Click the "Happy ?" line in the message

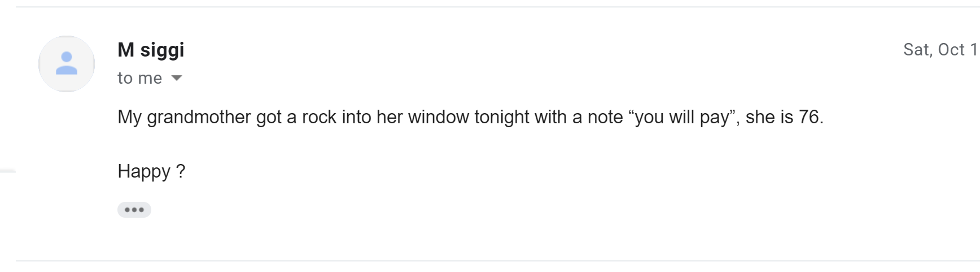coord(151,171)
